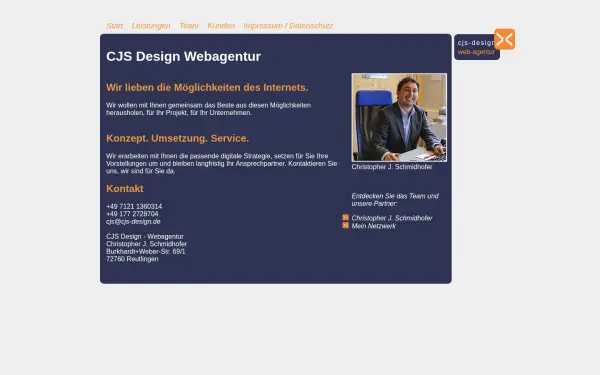Navigate to the Kunden page
Image resolution: width=600 pixels, height=375 pixels.
(x=221, y=26)
